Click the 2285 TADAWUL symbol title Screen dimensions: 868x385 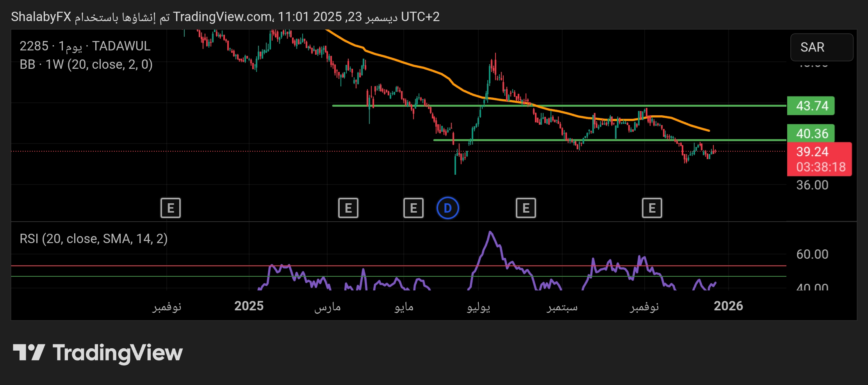[x=85, y=46]
